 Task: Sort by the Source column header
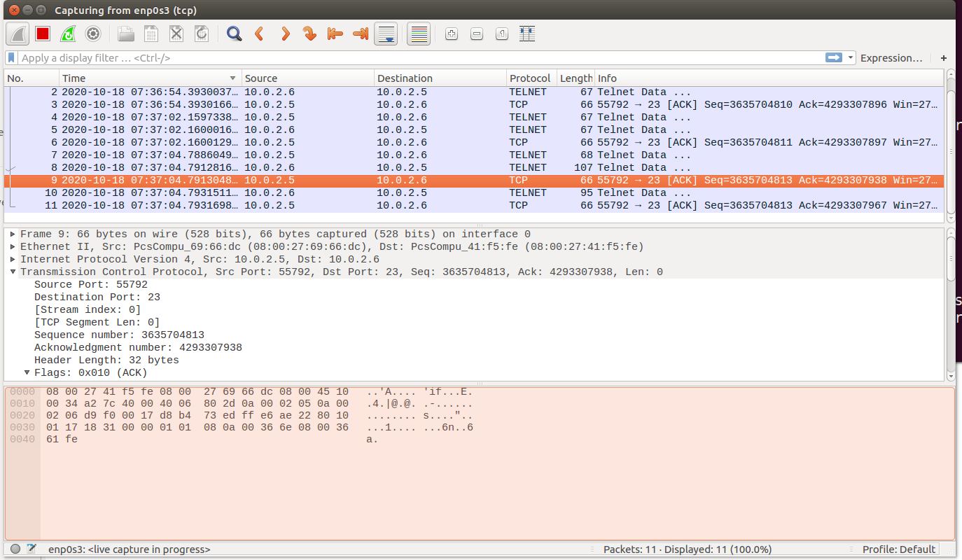pos(308,78)
